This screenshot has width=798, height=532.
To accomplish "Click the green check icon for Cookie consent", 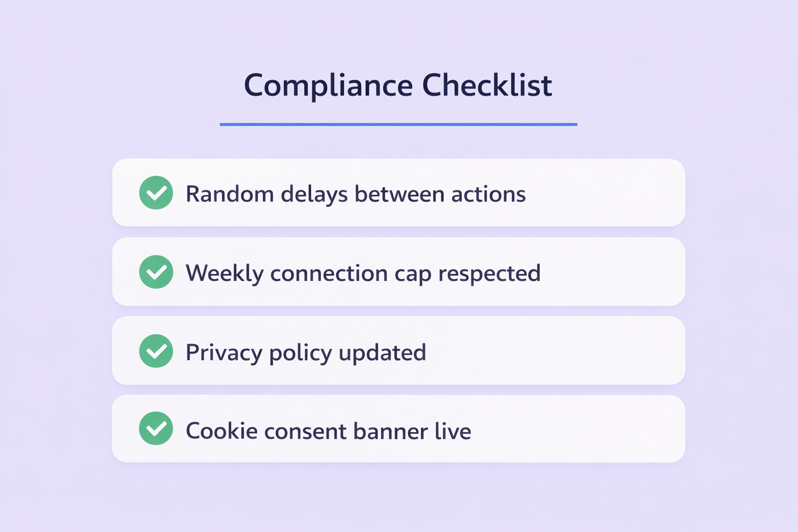I will point(156,429).
